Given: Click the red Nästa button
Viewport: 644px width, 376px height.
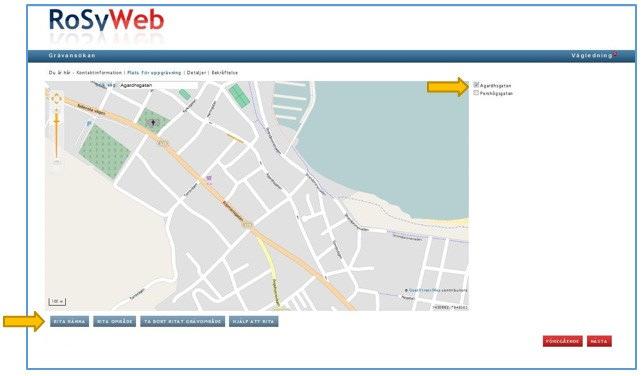Looking at the screenshot, I should click(599, 341).
